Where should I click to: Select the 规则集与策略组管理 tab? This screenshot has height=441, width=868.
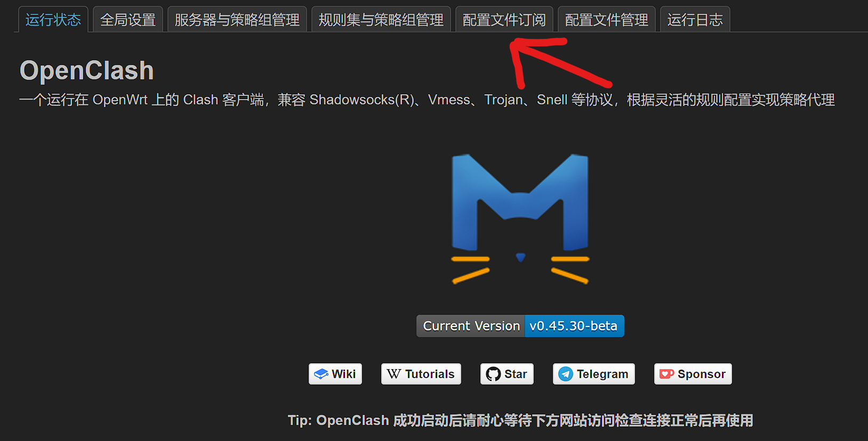[381, 20]
